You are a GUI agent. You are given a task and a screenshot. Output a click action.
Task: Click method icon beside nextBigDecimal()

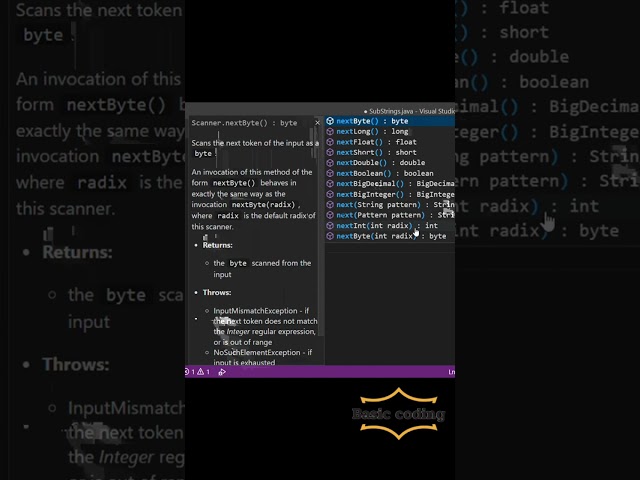(x=330, y=184)
